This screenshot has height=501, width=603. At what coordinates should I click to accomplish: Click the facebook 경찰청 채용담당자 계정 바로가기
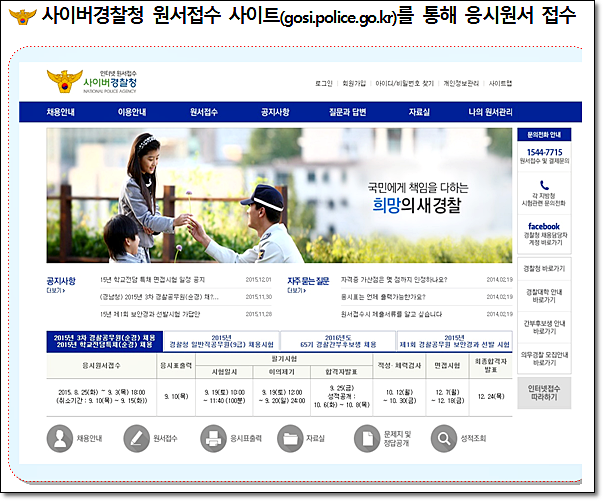pos(544,234)
